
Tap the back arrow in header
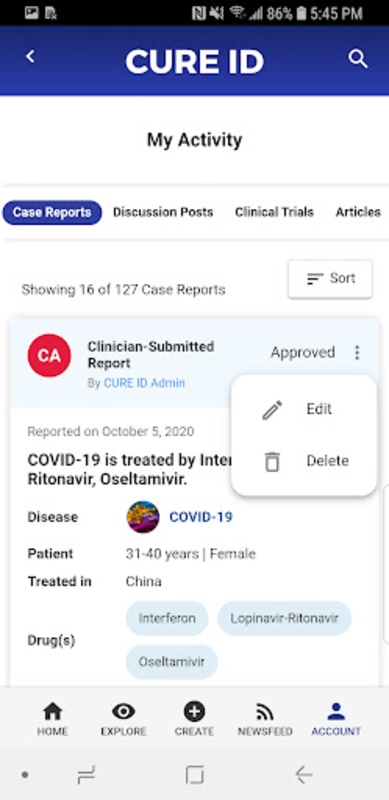point(31,57)
